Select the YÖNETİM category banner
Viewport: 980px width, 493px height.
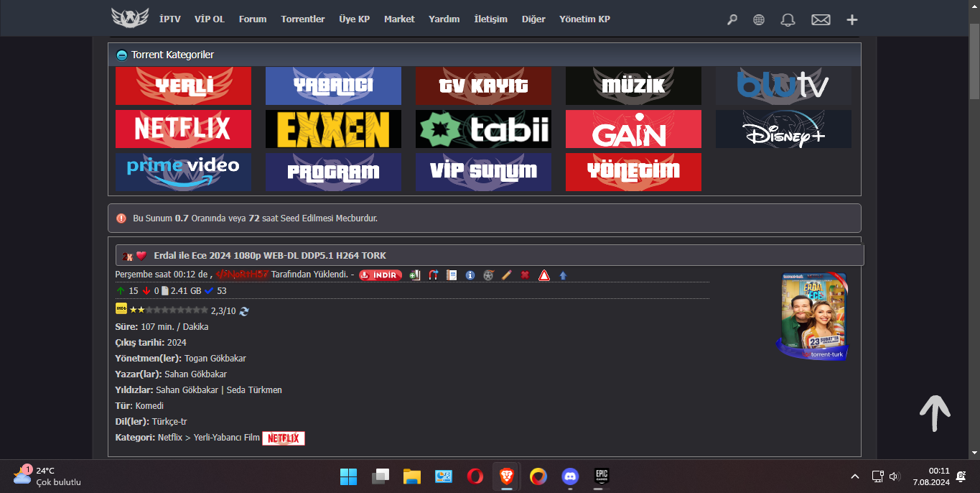[634, 172]
